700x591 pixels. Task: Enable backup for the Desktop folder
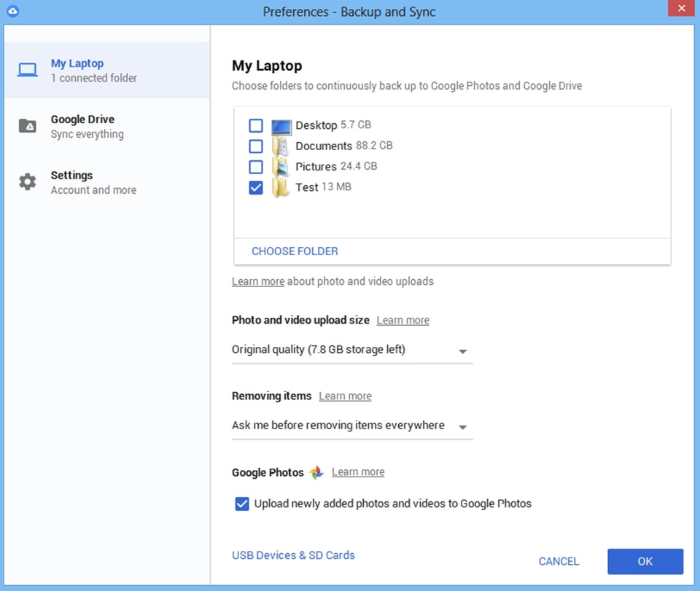[256, 125]
